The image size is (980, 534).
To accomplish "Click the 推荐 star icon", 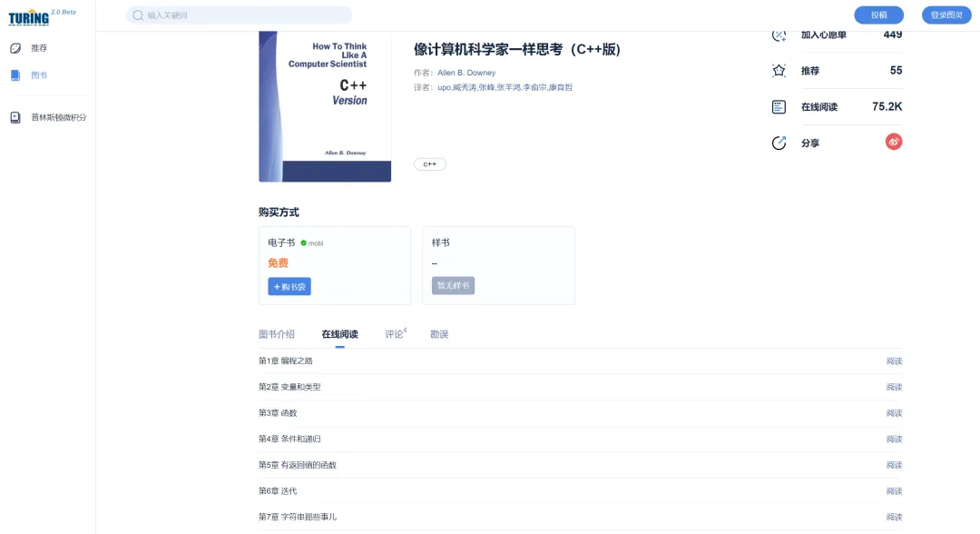I will pos(779,71).
